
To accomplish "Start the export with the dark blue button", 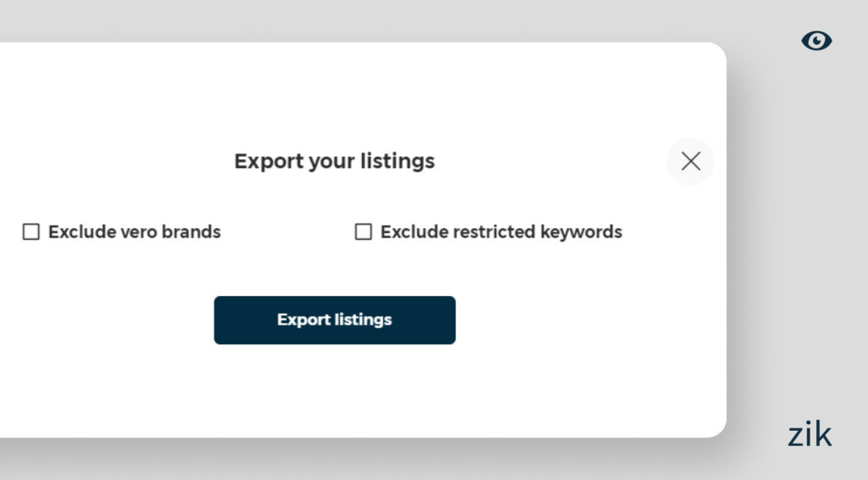I will [x=334, y=320].
